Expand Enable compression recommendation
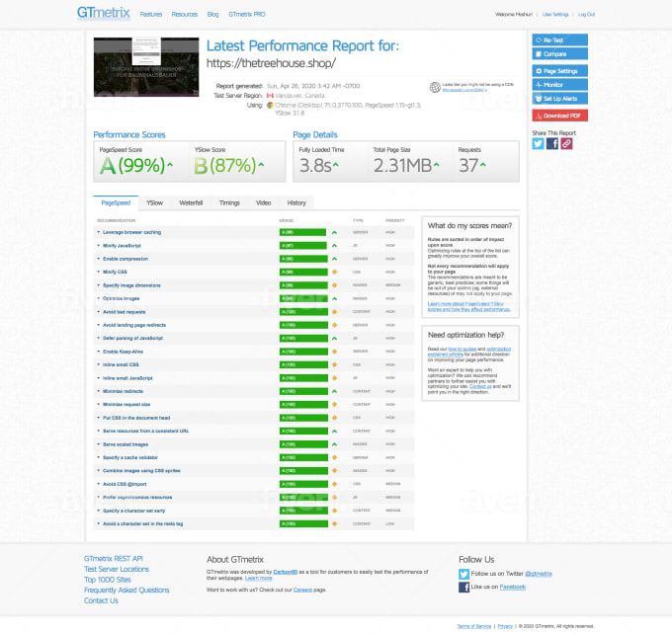 pos(126,259)
